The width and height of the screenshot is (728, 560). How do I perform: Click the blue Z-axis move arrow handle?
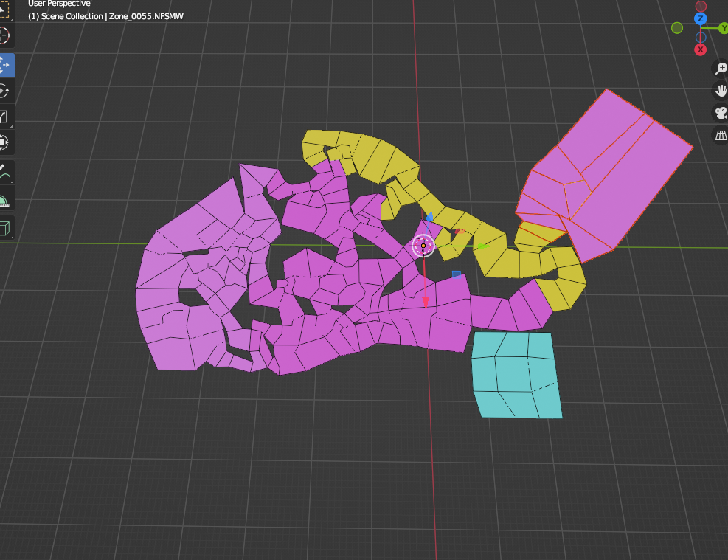point(429,216)
